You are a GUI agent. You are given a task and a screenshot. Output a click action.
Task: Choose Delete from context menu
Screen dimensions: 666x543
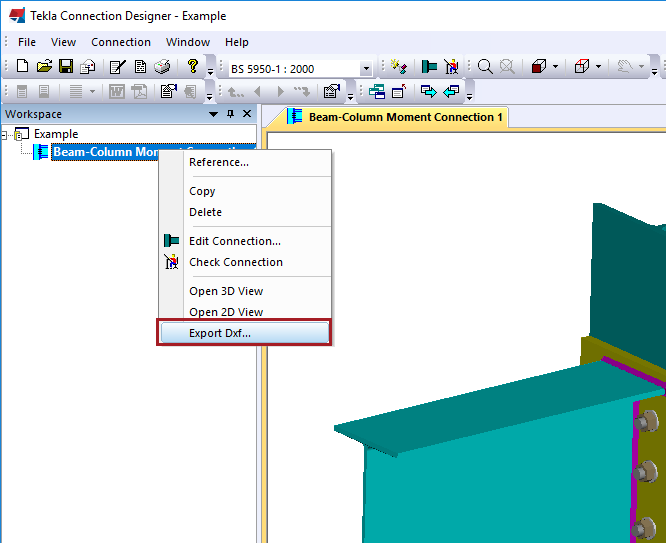pyautogui.click(x=245, y=212)
